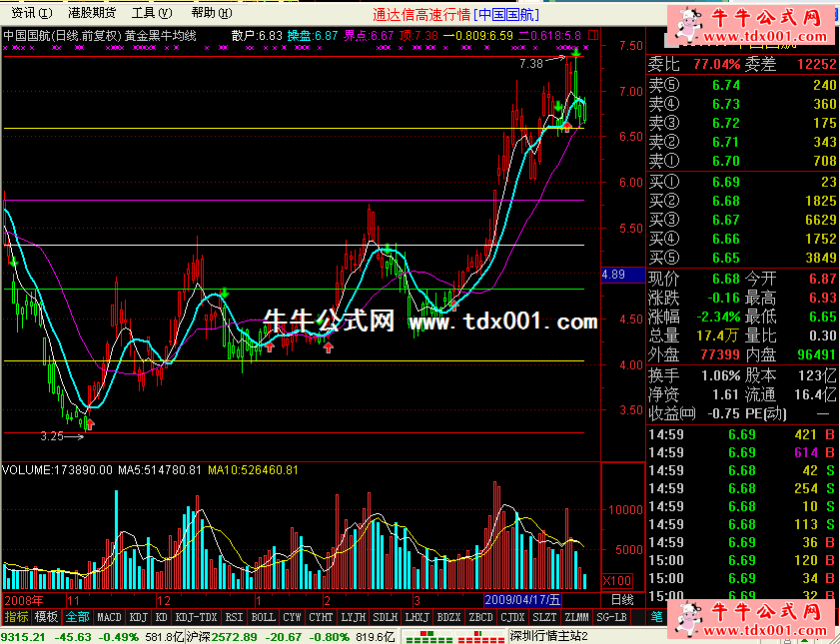Select the 买③ 6.67 order row

click(x=742, y=220)
